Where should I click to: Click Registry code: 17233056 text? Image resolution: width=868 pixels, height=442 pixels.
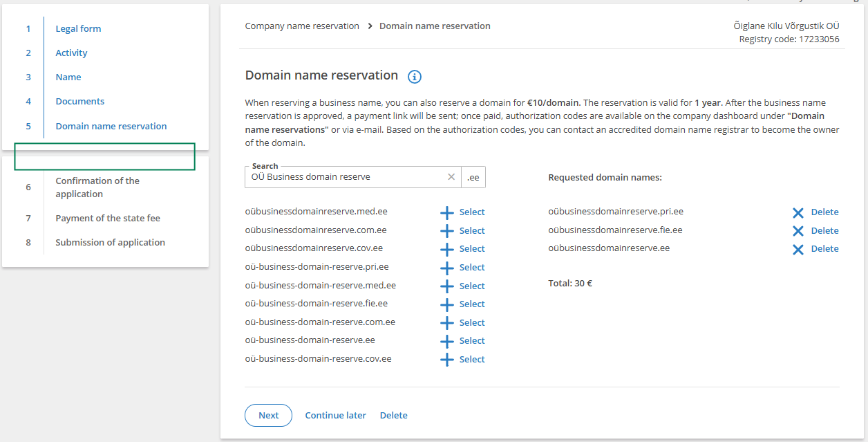789,39
